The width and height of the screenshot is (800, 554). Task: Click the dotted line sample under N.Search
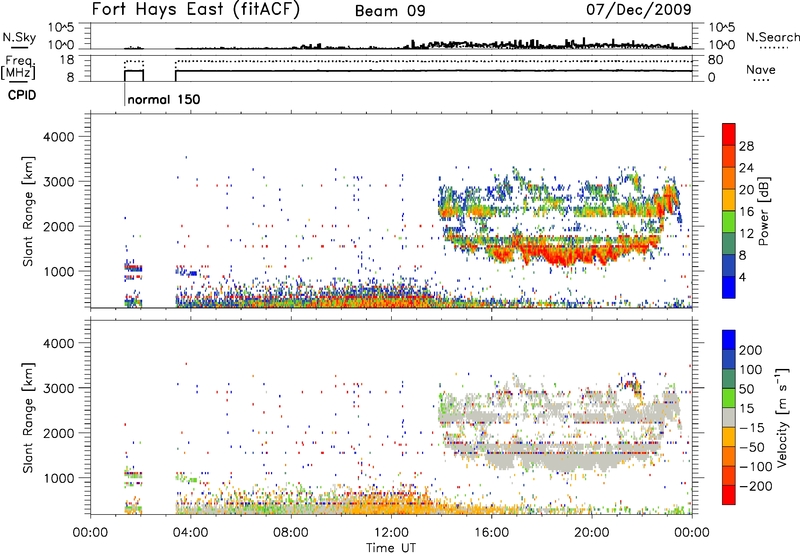pos(773,47)
